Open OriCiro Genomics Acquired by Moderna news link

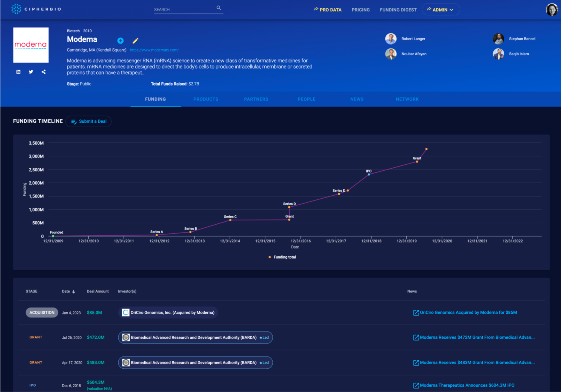(468, 313)
